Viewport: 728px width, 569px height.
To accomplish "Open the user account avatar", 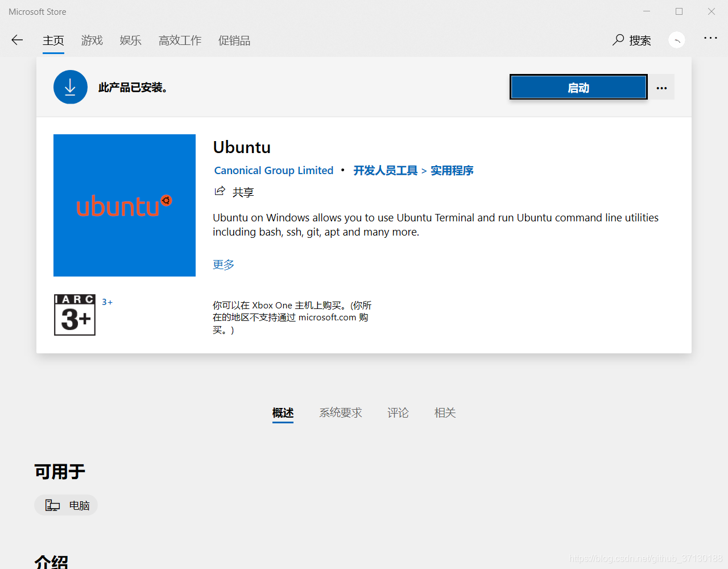I will (x=677, y=40).
